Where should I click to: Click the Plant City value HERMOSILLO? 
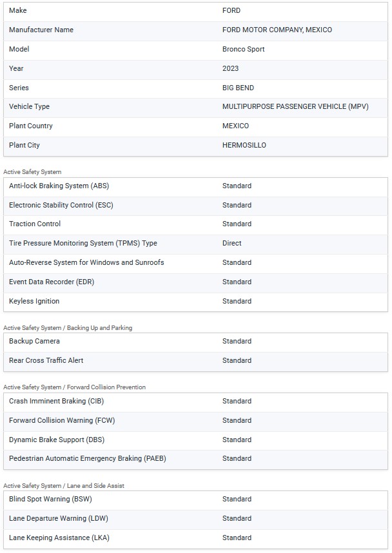[244, 145]
